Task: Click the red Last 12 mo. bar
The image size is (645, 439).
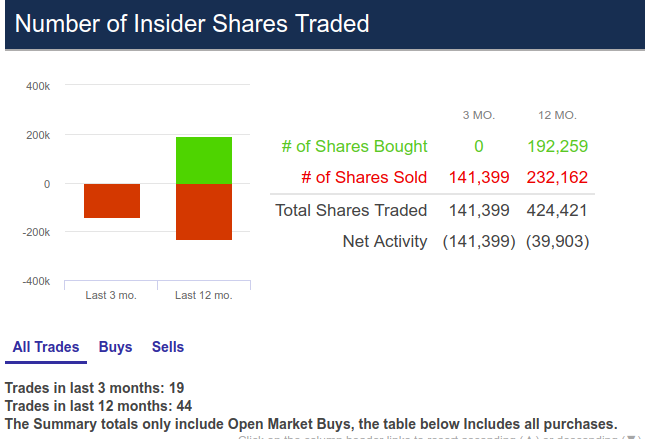Action: 204,212
